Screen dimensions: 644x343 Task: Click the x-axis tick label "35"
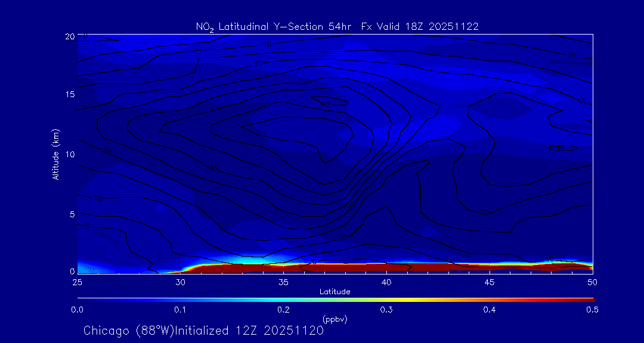283,282
